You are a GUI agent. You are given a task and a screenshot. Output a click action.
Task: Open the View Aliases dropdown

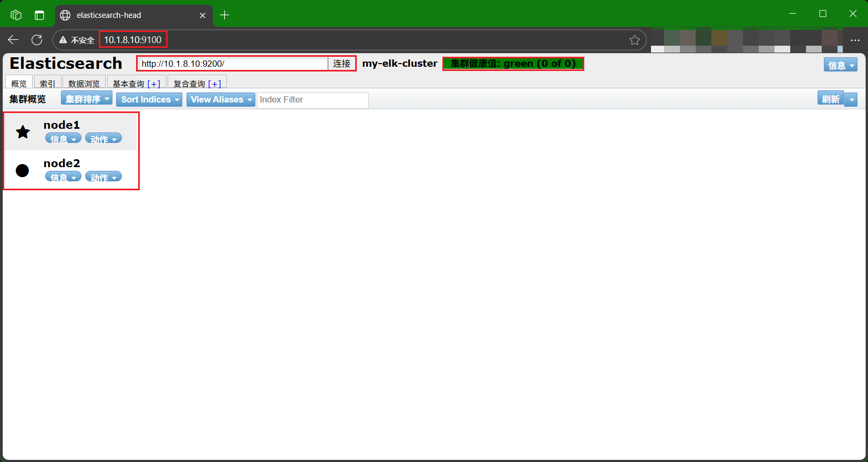click(221, 100)
